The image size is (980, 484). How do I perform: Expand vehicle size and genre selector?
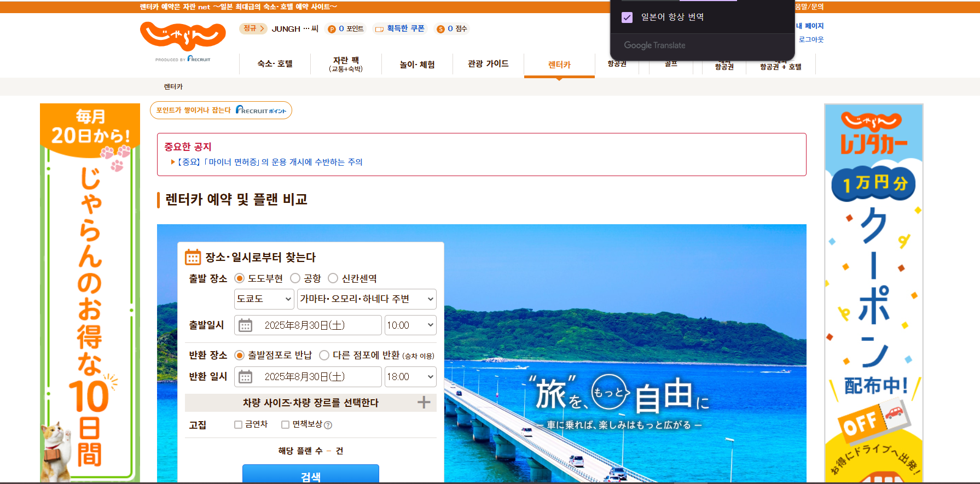311,403
